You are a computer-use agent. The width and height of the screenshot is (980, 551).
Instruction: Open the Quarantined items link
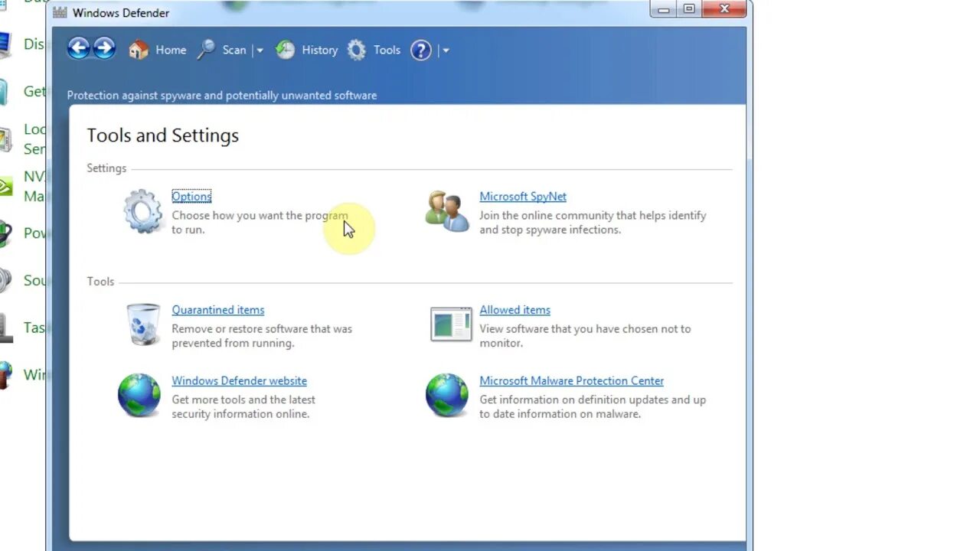(218, 310)
